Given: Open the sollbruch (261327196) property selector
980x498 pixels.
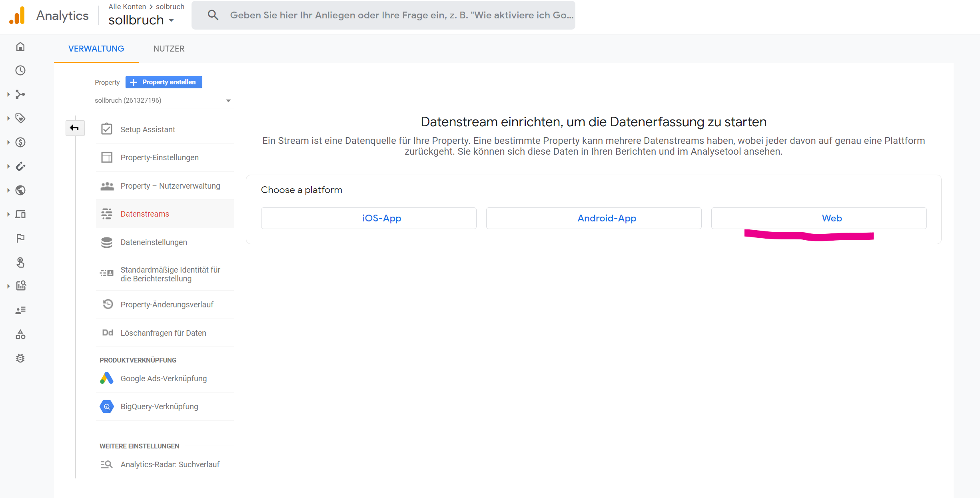Looking at the screenshot, I should coord(164,100).
